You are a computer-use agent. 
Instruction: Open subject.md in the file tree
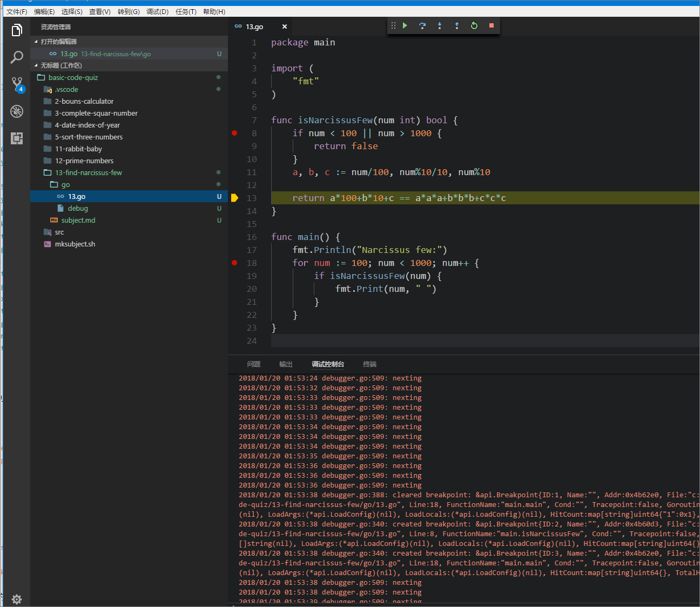pyautogui.click(x=78, y=220)
